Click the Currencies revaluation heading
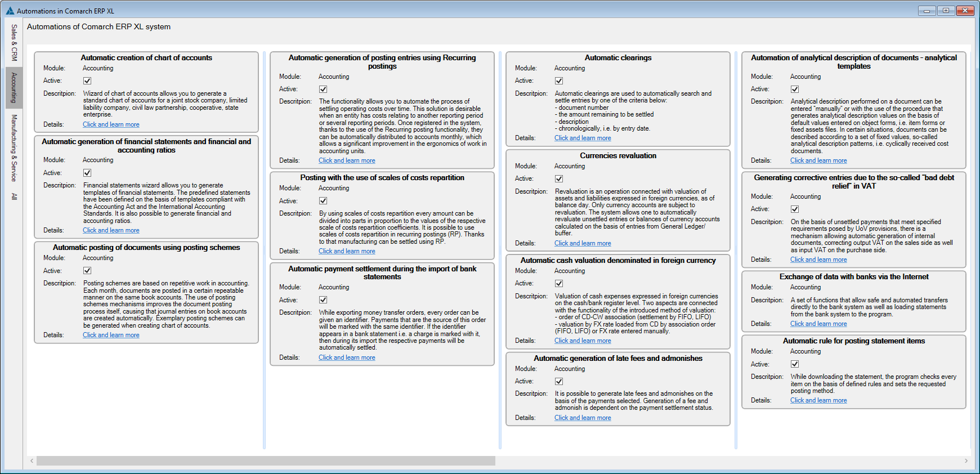 618,155
